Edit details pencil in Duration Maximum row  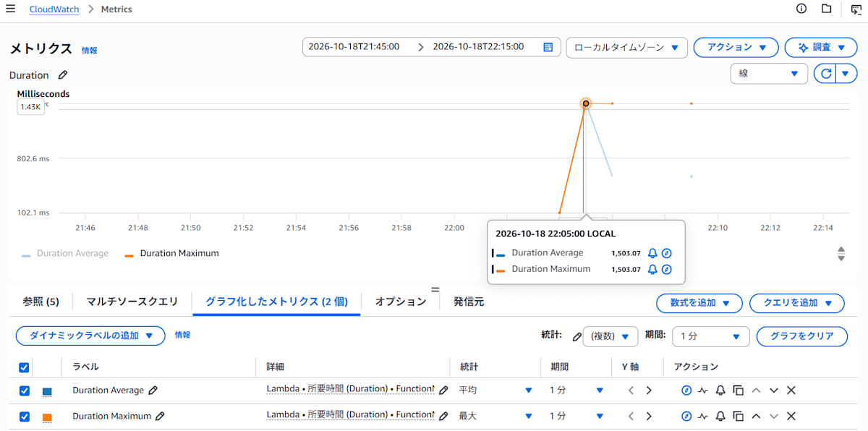[443, 416]
